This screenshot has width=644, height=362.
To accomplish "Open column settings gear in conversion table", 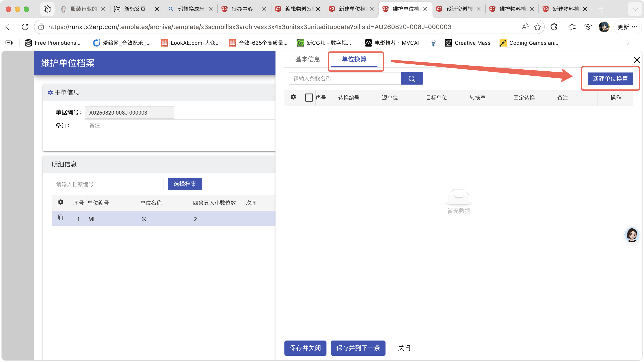I will pyautogui.click(x=293, y=97).
